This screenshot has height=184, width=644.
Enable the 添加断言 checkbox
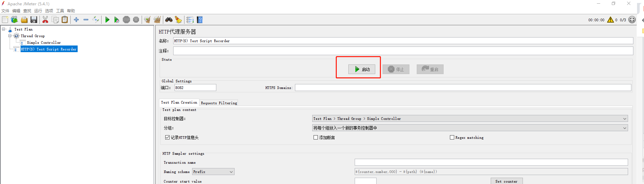point(316,137)
